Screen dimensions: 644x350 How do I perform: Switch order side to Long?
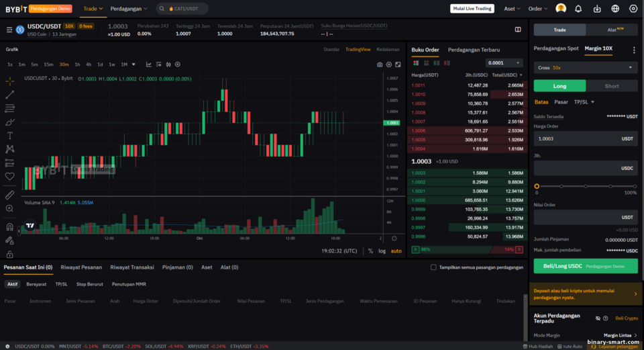coord(559,86)
